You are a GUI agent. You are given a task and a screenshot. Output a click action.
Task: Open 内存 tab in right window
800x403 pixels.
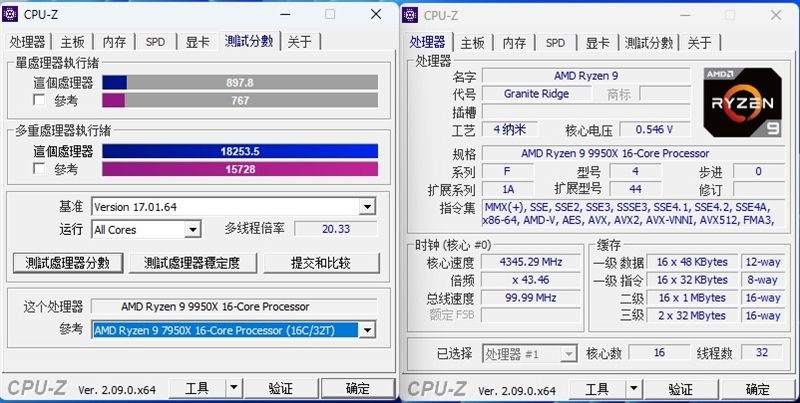click(x=514, y=43)
